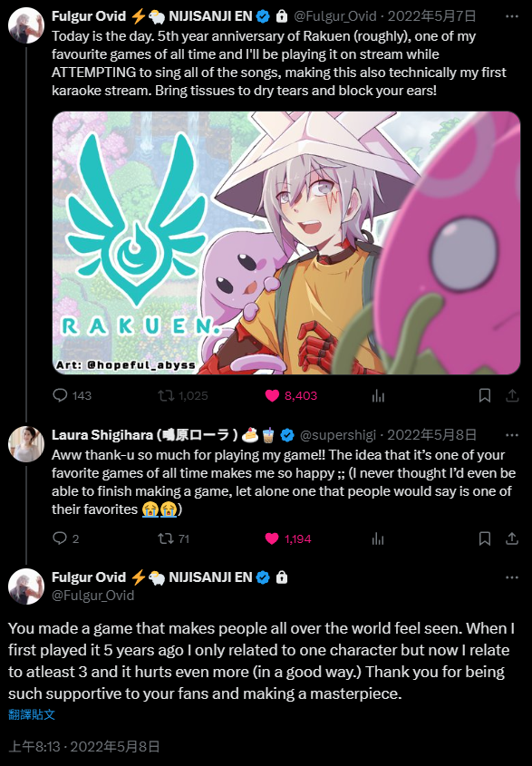The height and width of the screenshot is (766, 532).
Task: Bookmark Fulgur Ovid's Rakuen stream tweet
Action: 485,395
